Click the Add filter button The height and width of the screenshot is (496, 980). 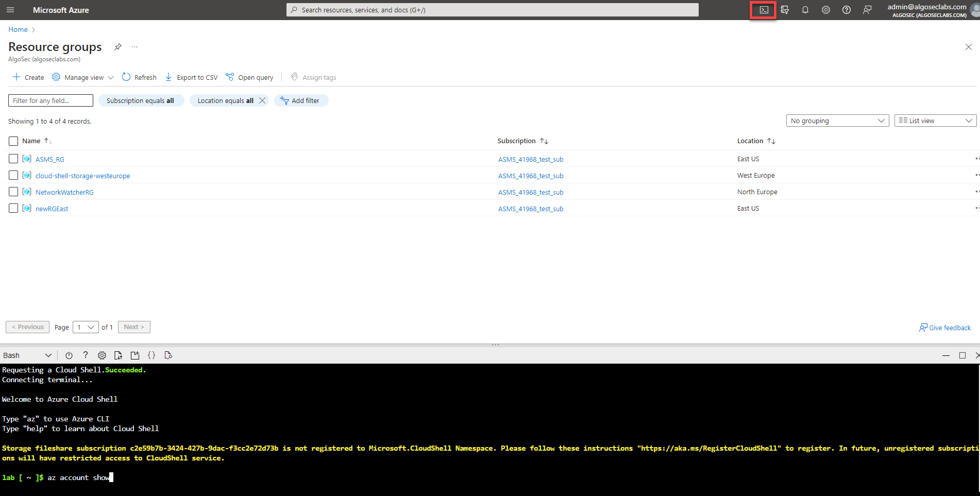tap(300, 100)
